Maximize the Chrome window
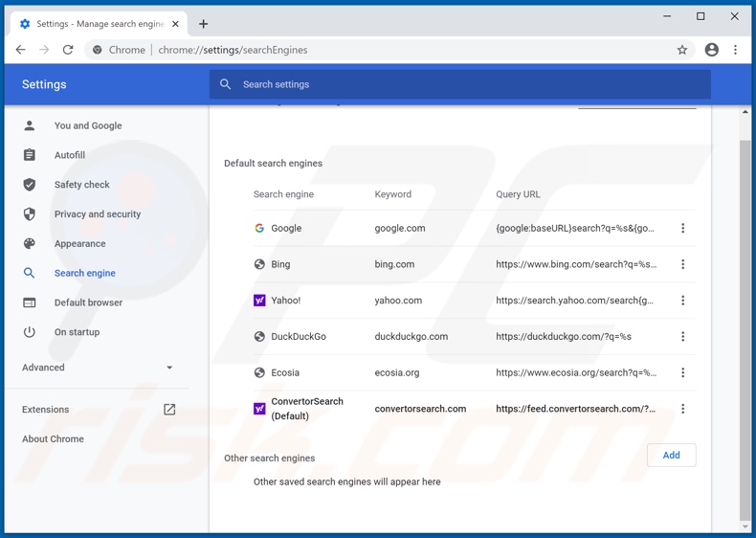The width and height of the screenshot is (756, 538). 700,16
